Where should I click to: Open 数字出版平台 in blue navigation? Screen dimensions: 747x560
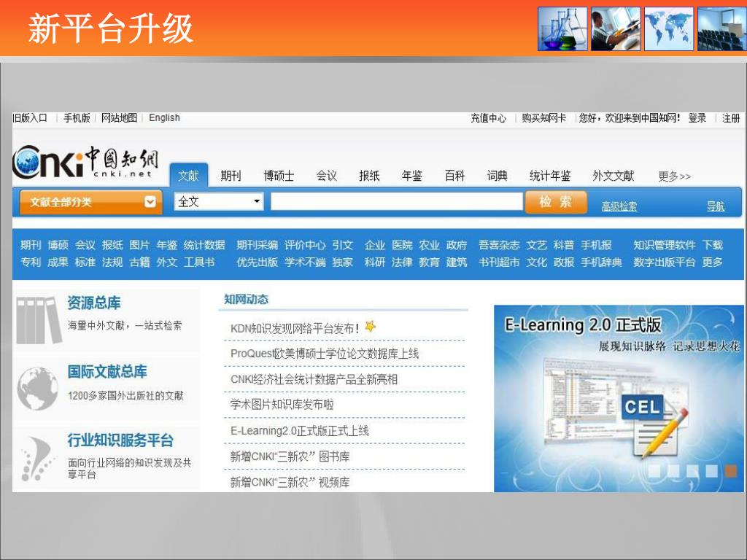pos(665,262)
